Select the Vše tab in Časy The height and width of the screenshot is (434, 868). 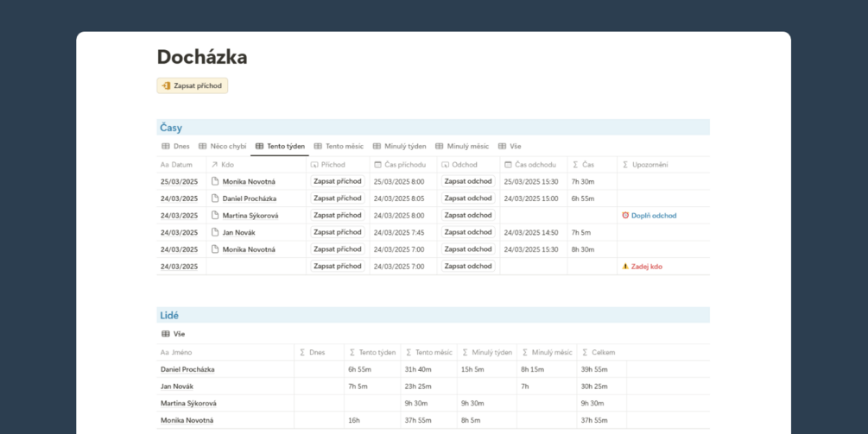(x=510, y=147)
